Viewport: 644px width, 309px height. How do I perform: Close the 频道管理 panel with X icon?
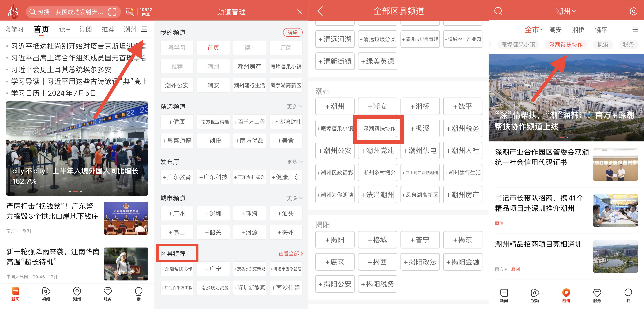[300, 12]
